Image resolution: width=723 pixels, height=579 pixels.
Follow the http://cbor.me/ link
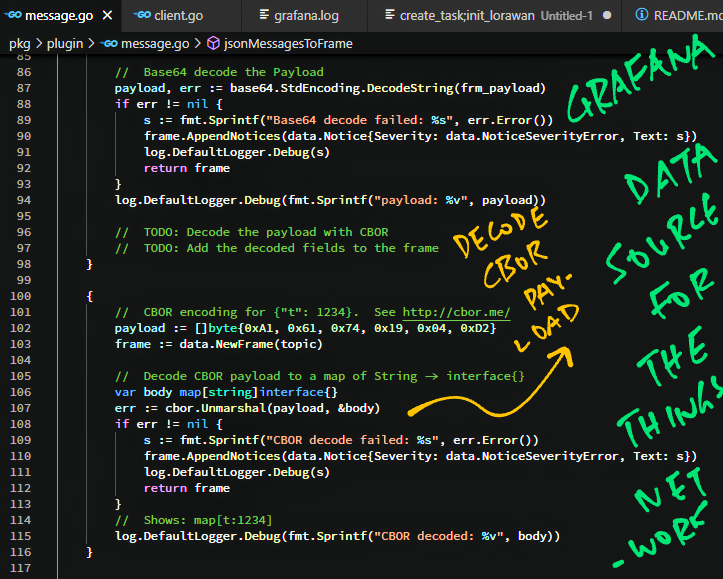[x=456, y=313]
